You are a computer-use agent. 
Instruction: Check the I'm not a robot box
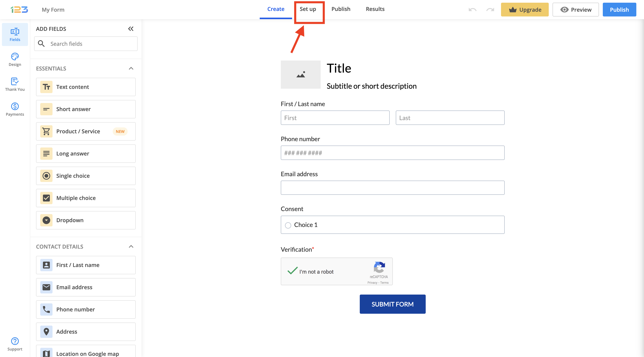coord(292,271)
